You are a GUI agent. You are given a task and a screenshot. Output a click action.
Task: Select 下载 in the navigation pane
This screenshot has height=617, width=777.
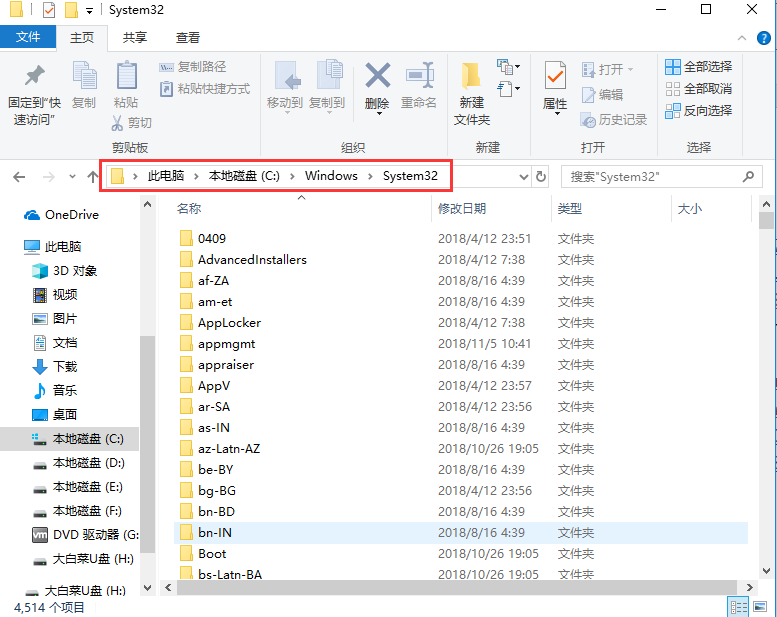pos(55,367)
